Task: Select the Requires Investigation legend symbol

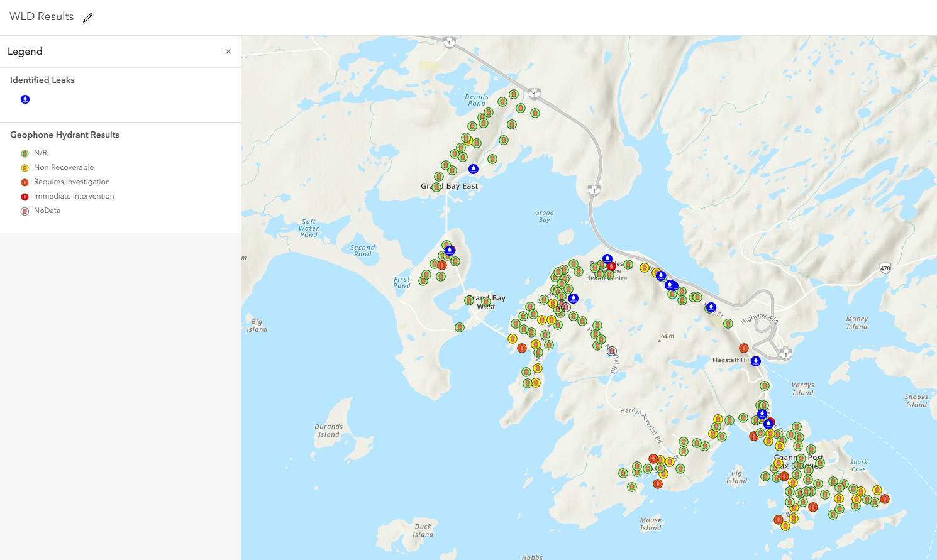Action: pyautogui.click(x=25, y=182)
